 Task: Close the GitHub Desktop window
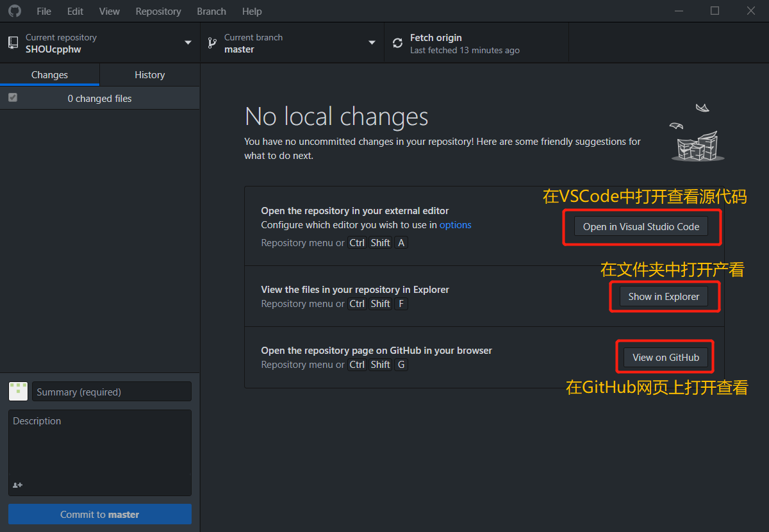tap(751, 11)
